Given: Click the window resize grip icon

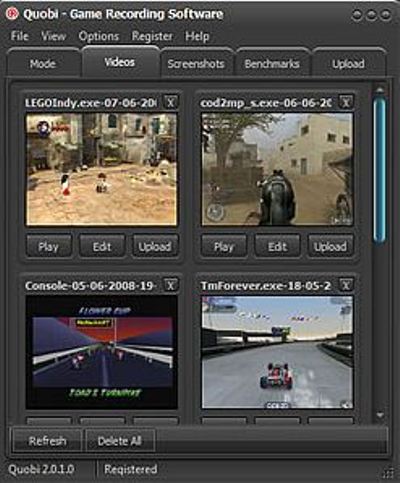Looking at the screenshot, I should [388, 473].
